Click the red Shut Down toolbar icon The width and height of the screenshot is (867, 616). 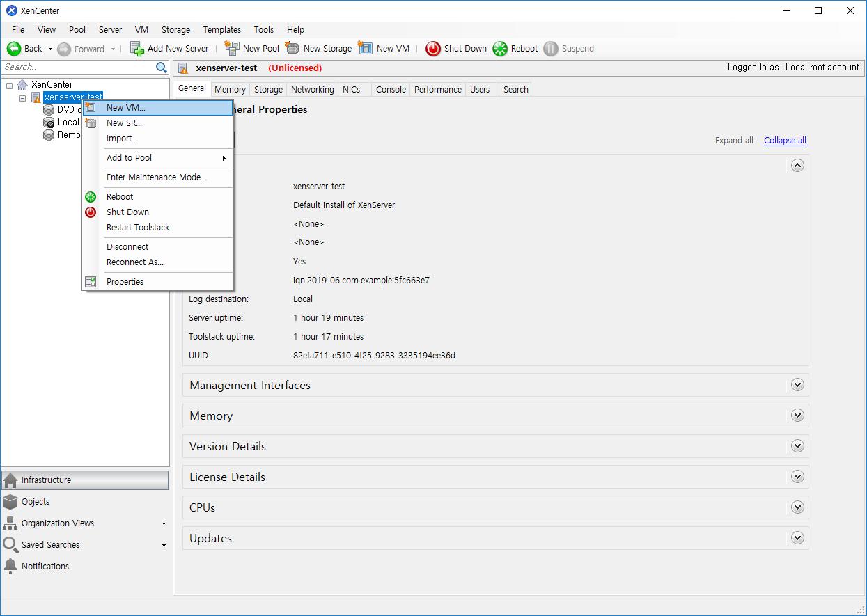pyautogui.click(x=433, y=49)
